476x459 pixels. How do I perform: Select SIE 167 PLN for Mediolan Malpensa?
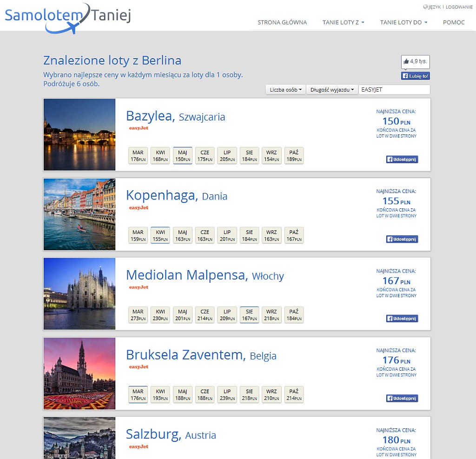[249, 315]
